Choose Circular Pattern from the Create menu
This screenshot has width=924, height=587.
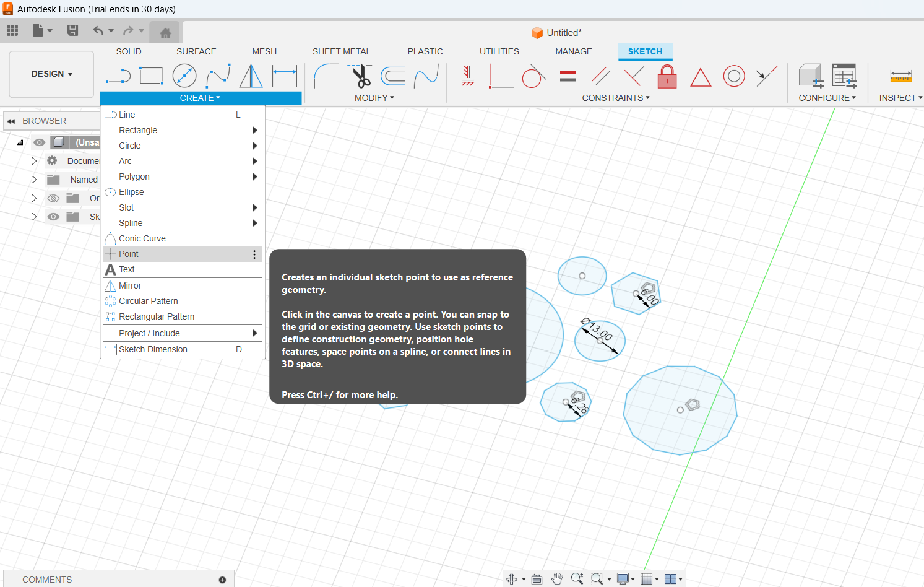click(183, 301)
